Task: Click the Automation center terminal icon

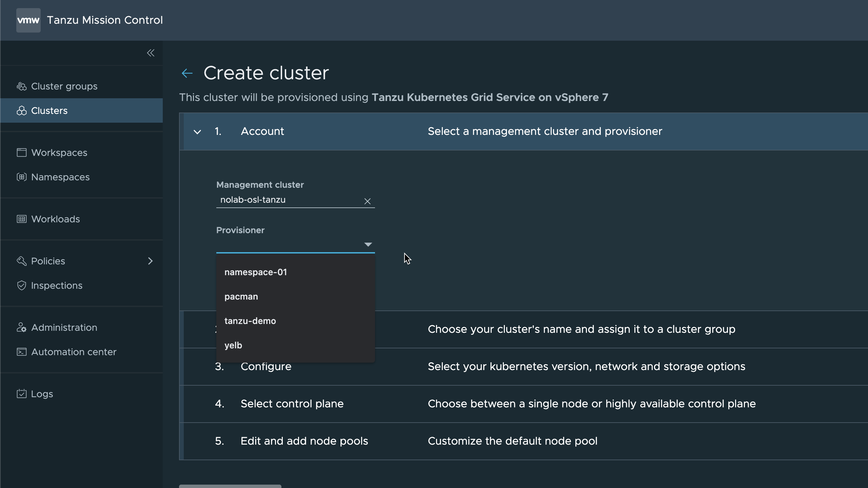Action: click(22, 352)
